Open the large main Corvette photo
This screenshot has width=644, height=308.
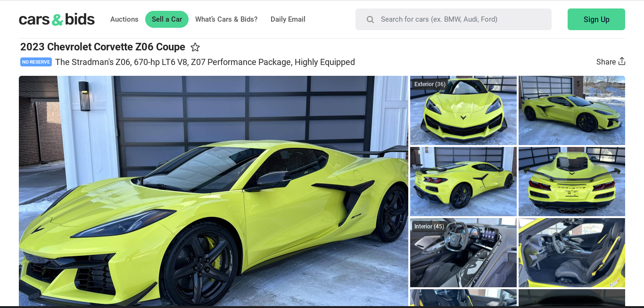pyautogui.click(x=214, y=191)
